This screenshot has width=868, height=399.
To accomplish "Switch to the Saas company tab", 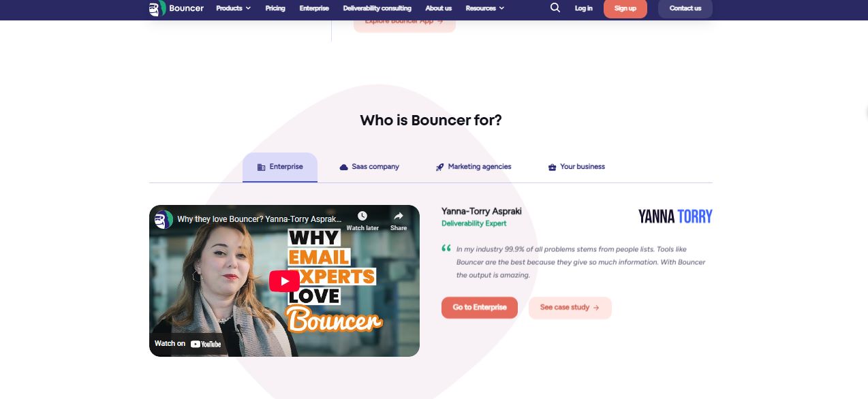I will pos(369,167).
